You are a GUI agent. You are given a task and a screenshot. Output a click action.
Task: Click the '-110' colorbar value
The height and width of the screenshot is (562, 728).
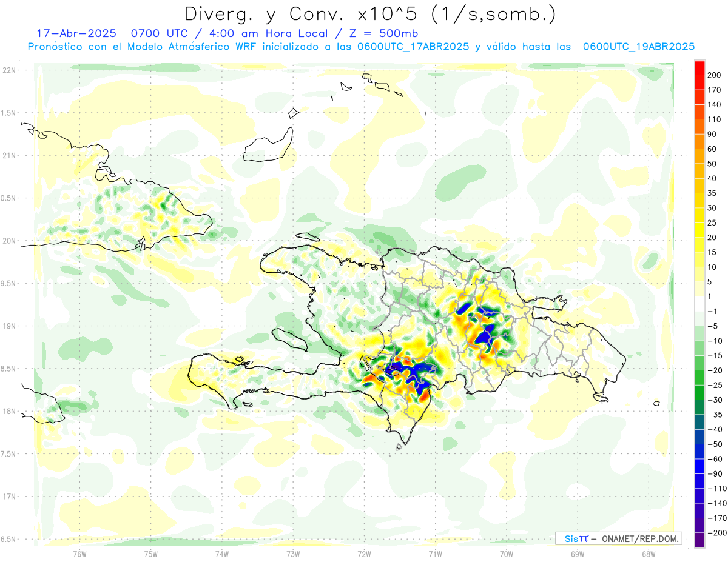(718, 489)
